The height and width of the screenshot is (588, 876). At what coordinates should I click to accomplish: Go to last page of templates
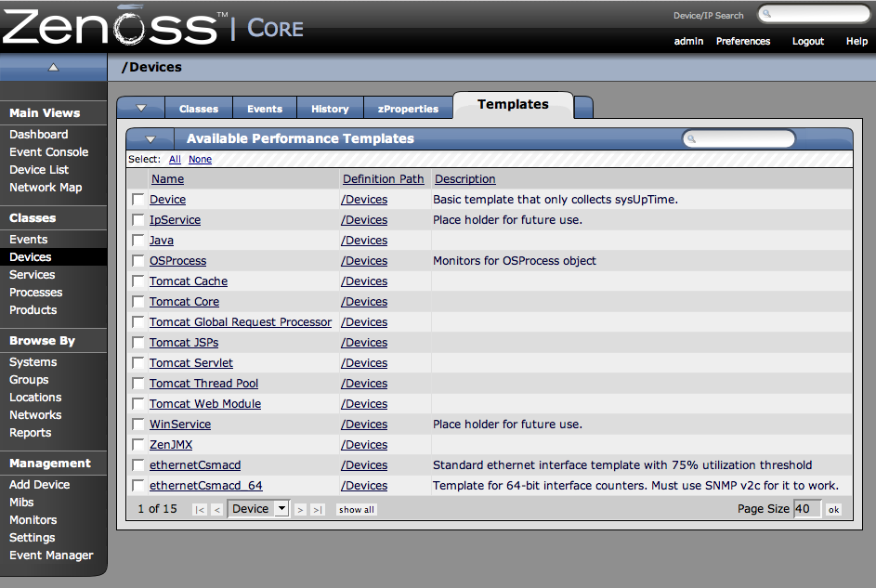click(x=318, y=509)
